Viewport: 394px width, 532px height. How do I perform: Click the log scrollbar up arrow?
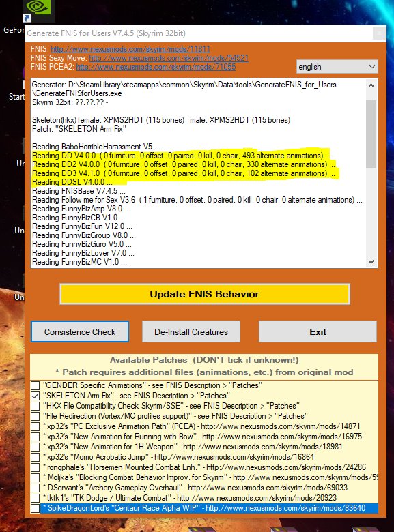point(371,85)
